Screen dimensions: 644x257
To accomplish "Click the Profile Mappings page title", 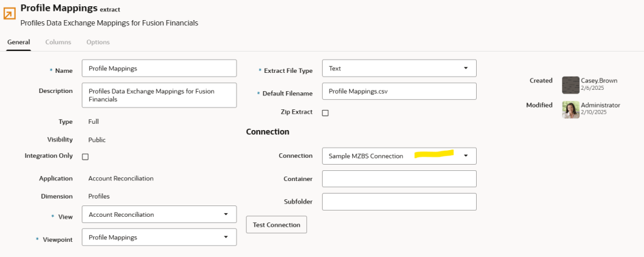I will click(x=58, y=9).
